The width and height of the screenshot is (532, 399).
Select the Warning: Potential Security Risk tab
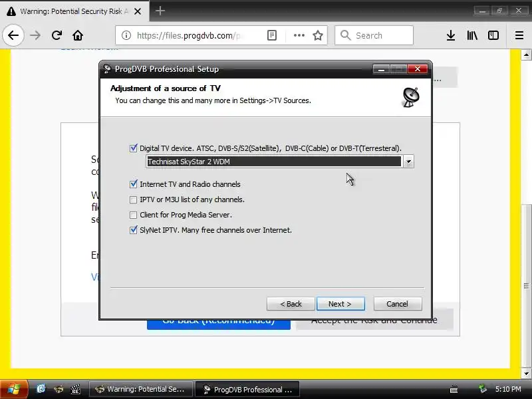point(74,11)
